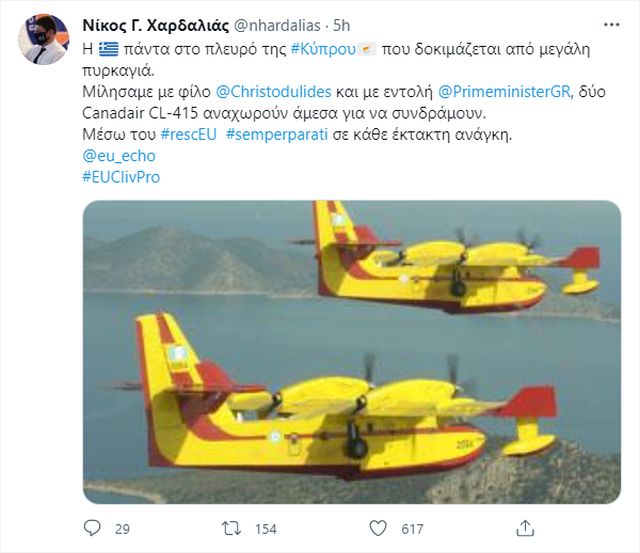View the 154 retweets count
The image size is (640, 553).
tap(266, 529)
